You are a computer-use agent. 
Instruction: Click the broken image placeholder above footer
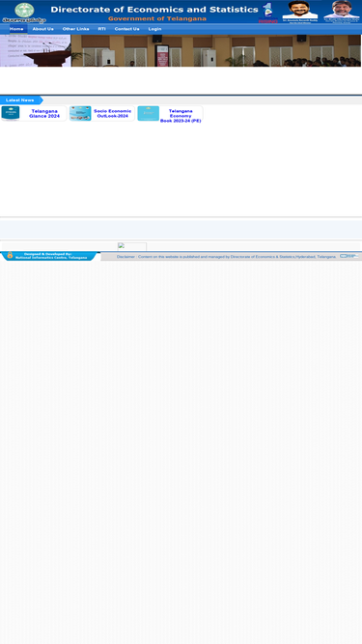[131, 246]
